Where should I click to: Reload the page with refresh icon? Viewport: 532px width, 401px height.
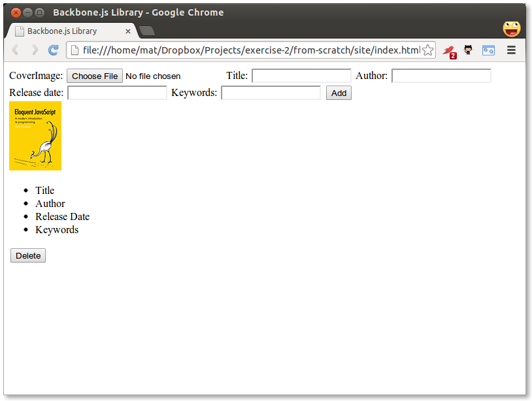pos(54,50)
